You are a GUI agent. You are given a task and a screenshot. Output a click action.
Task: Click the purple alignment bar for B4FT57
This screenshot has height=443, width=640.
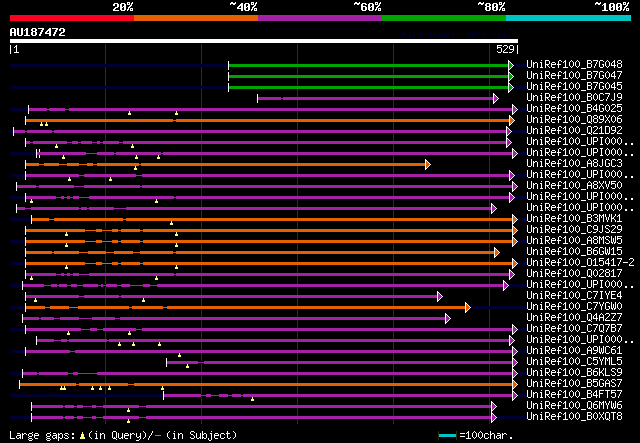tap(338, 395)
